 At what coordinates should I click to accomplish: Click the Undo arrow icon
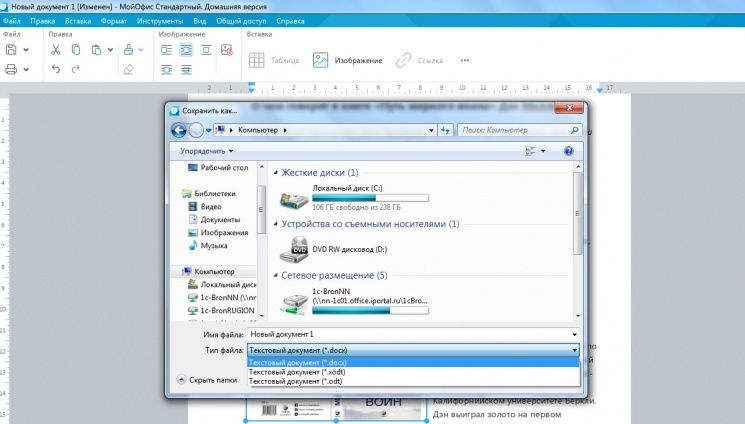[x=56, y=69]
